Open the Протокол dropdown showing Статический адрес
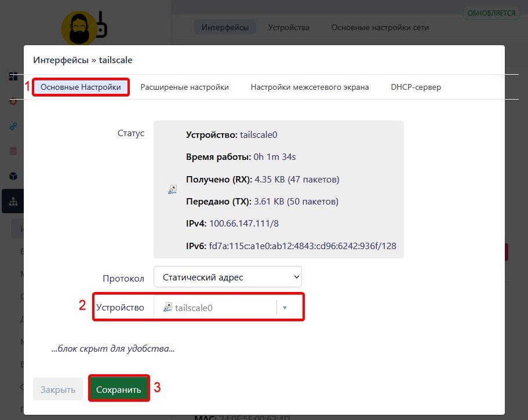528x420 pixels. click(x=227, y=276)
